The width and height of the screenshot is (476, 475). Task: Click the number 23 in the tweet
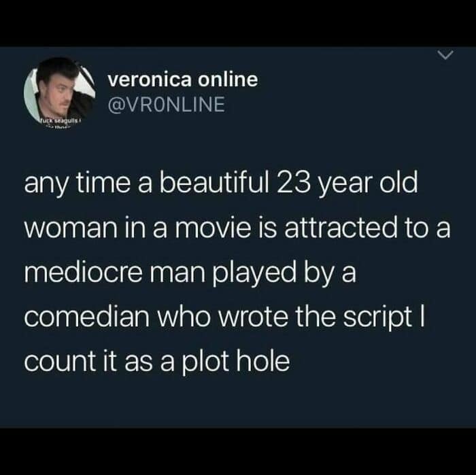pos(293,183)
